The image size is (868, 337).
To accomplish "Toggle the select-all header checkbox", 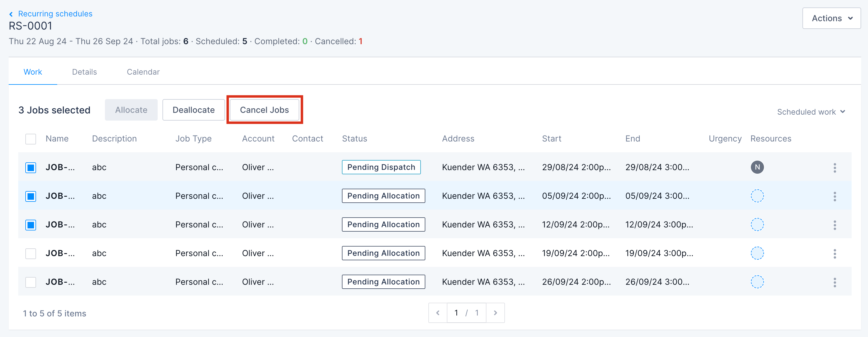I will click(31, 139).
